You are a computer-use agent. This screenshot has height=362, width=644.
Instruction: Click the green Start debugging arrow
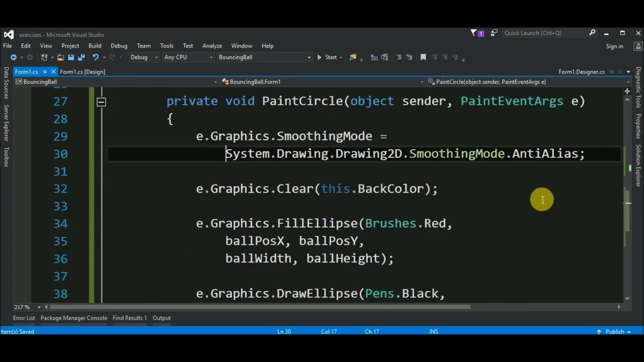point(319,57)
